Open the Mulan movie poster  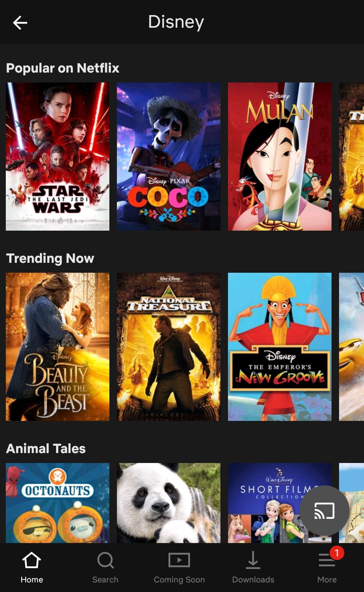click(280, 156)
